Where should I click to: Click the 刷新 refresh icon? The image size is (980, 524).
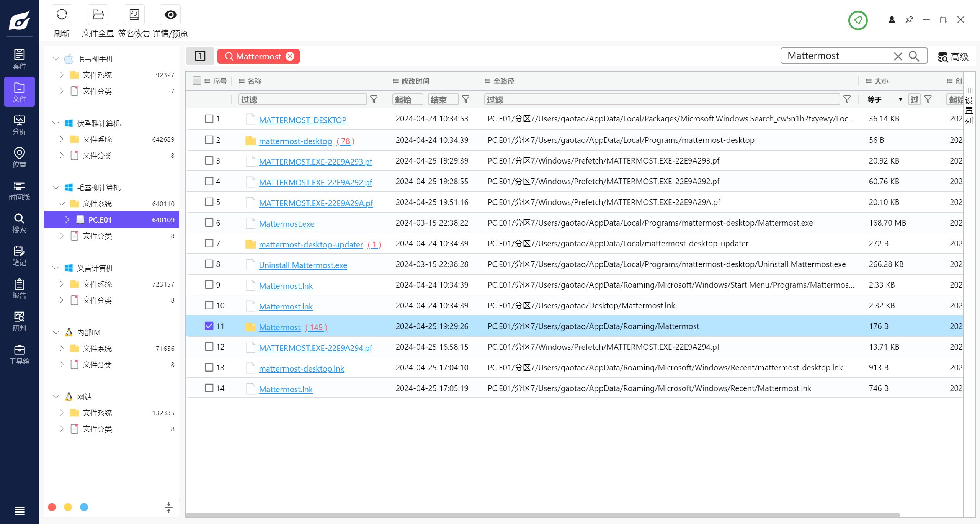[x=62, y=15]
